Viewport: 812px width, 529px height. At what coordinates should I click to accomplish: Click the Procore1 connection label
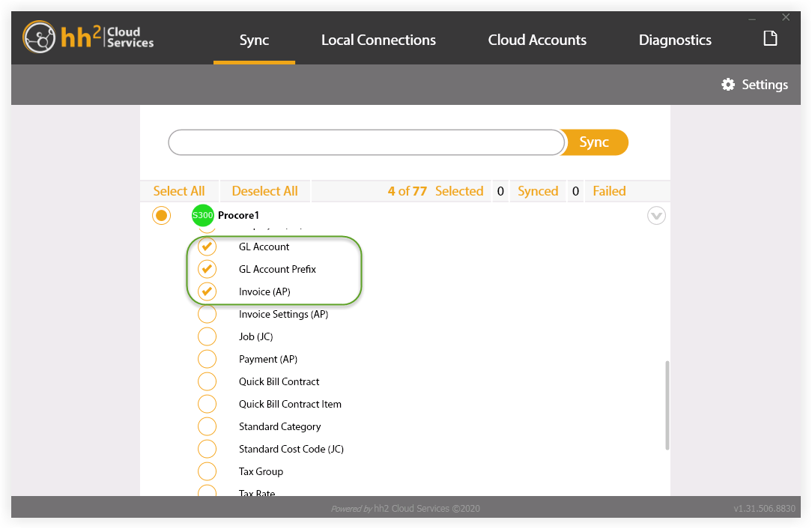point(237,215)
